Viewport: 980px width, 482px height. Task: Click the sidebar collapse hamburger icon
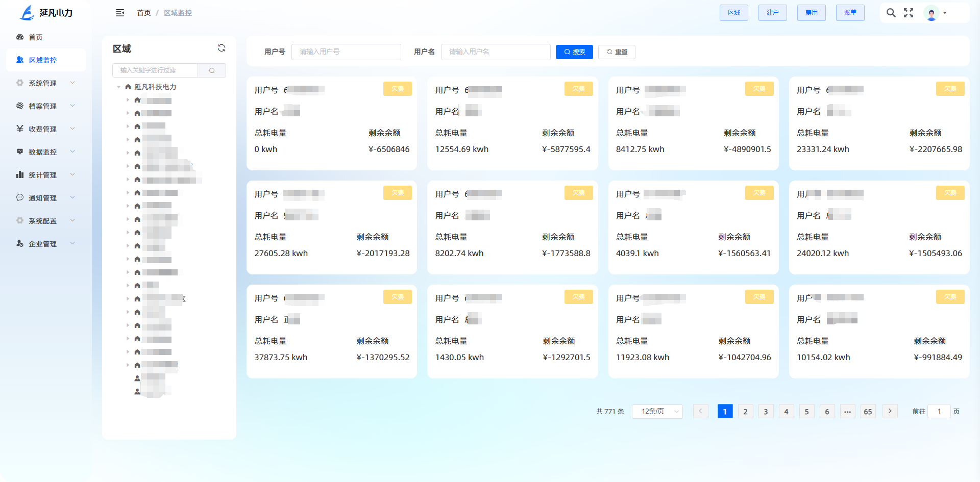120,13
